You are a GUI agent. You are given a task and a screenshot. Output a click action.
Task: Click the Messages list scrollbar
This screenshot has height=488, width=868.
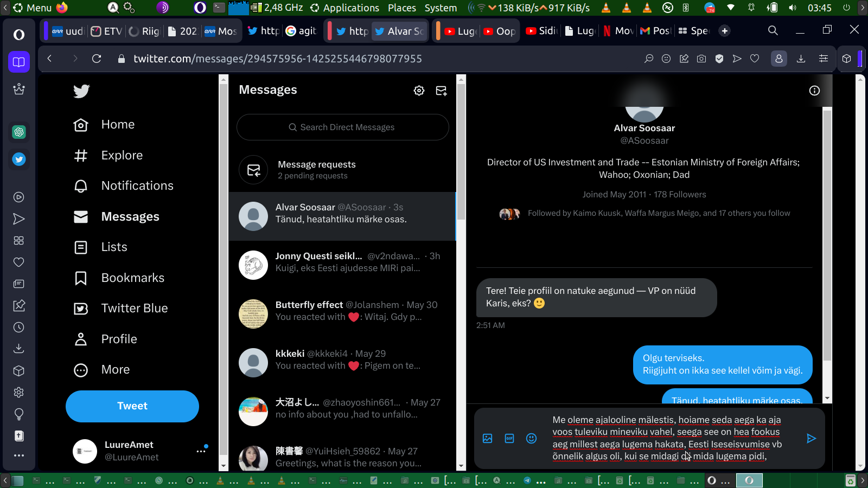pyautogui.click(x=461, y=152)
